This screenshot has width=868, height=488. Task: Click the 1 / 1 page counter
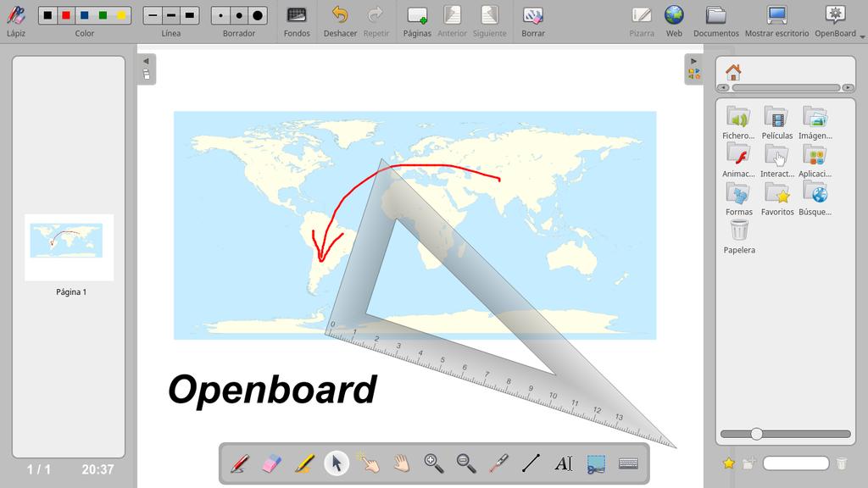pos(39,469)
